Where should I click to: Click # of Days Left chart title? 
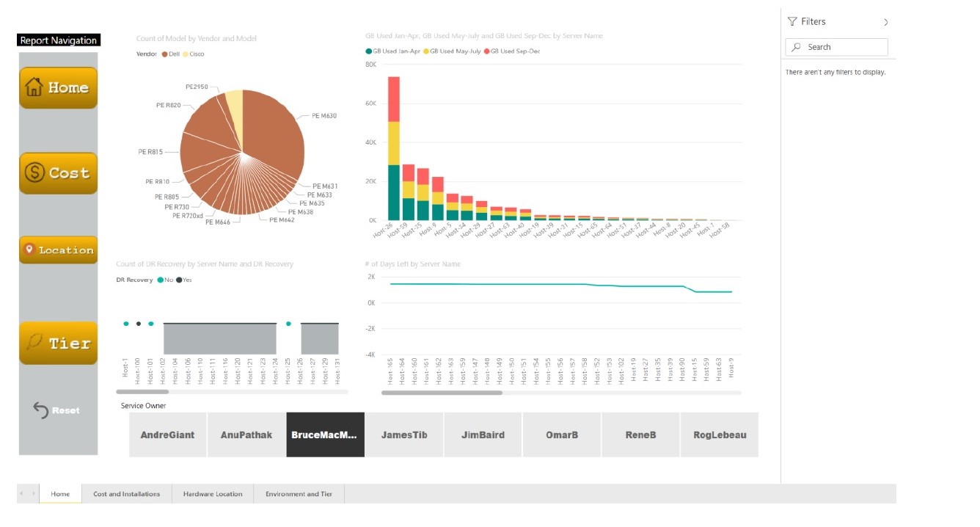413,263
